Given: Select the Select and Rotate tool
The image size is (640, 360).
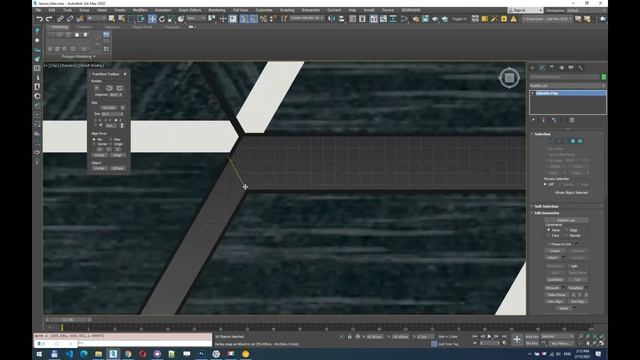Looking at the screenshot, I should (x=162, y=19).
